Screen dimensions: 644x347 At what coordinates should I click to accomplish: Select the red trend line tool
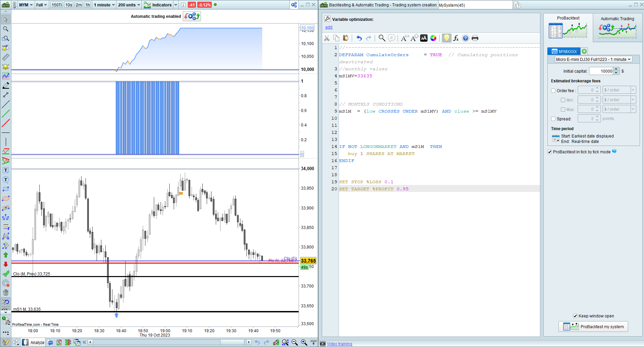[x=6, y=123]
